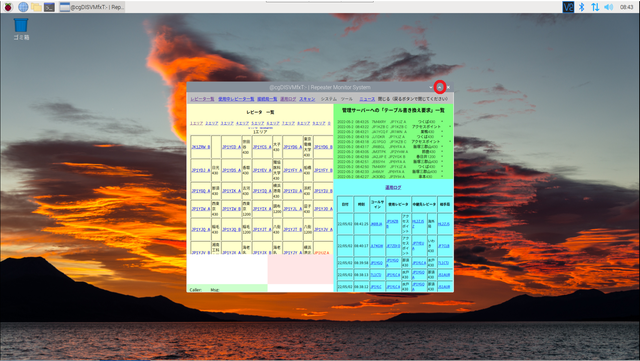Jump to 7エリア in the area links
640x361 pixels.
288,123
